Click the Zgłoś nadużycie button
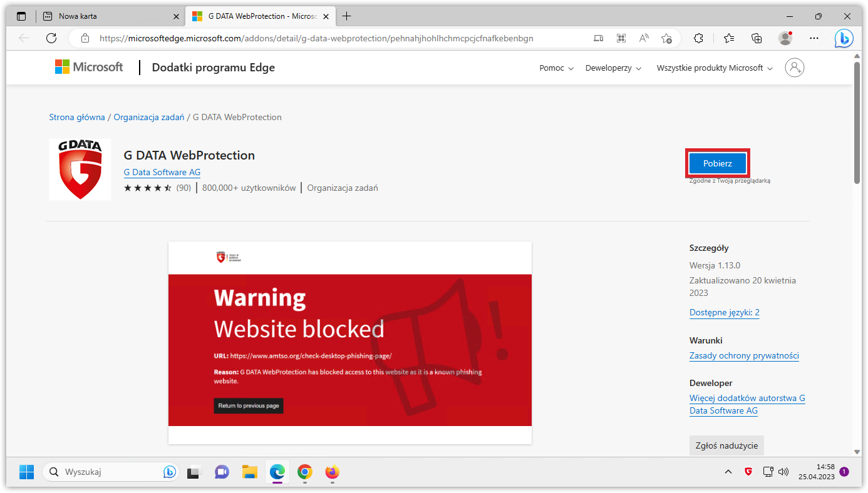 point(726,445)
